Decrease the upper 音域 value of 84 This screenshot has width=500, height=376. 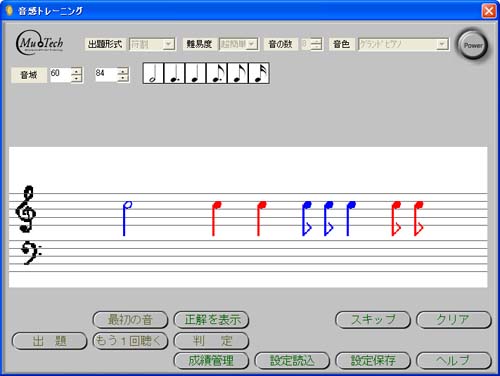click(x=123, y=78)
